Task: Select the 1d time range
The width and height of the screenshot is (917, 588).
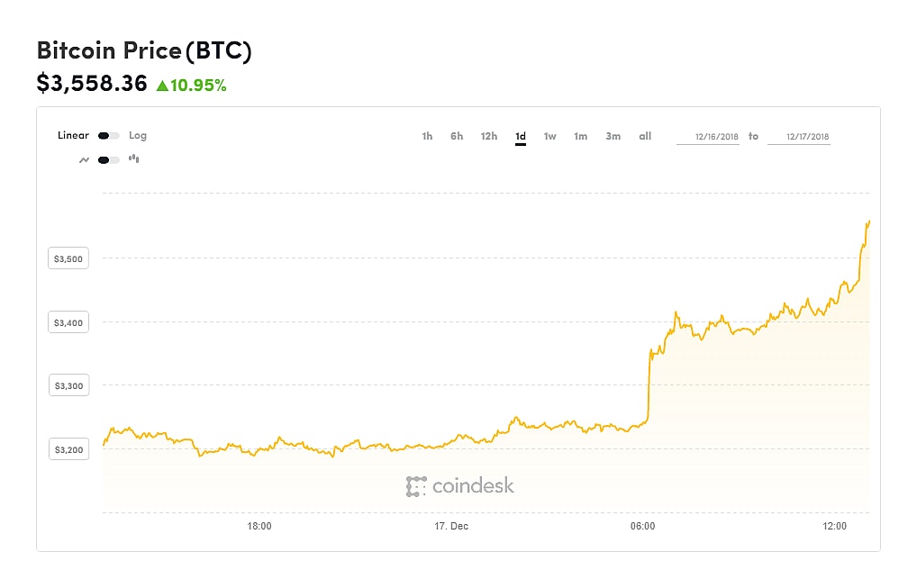Action: (x=521, y=137)
